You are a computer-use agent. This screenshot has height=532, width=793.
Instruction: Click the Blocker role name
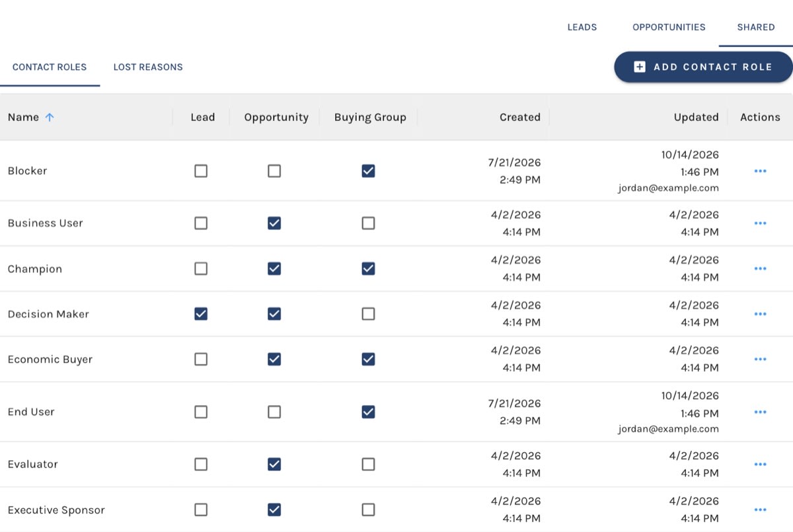[x=28, y=171]
